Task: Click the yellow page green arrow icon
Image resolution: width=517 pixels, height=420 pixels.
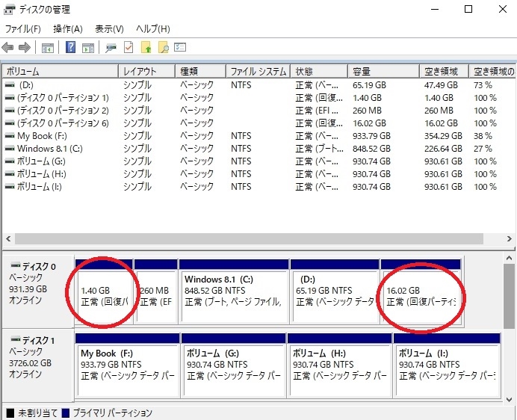Action: 146,47
